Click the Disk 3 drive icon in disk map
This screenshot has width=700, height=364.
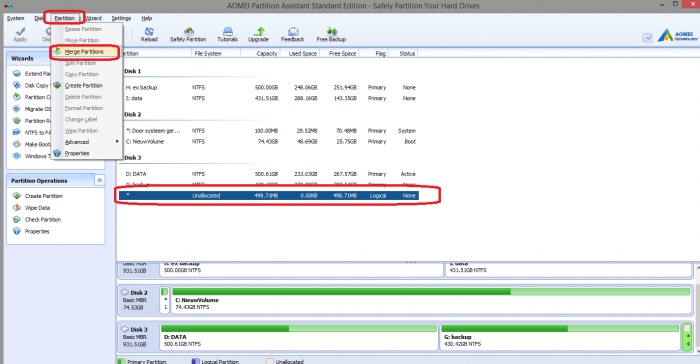click(125, 329)
